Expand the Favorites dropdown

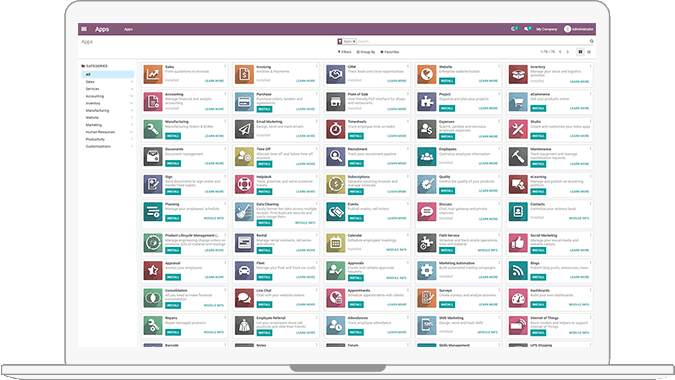coord(390,52)
